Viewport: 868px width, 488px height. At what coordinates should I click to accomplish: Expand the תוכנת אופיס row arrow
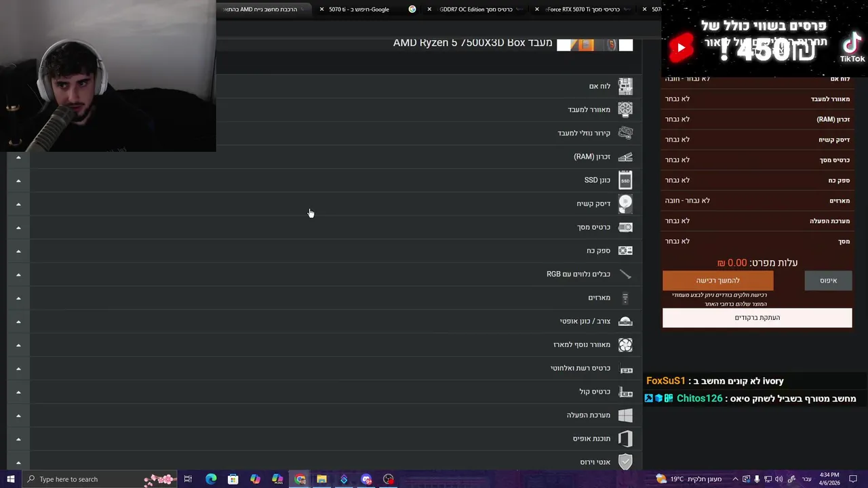tap(18, 439)
